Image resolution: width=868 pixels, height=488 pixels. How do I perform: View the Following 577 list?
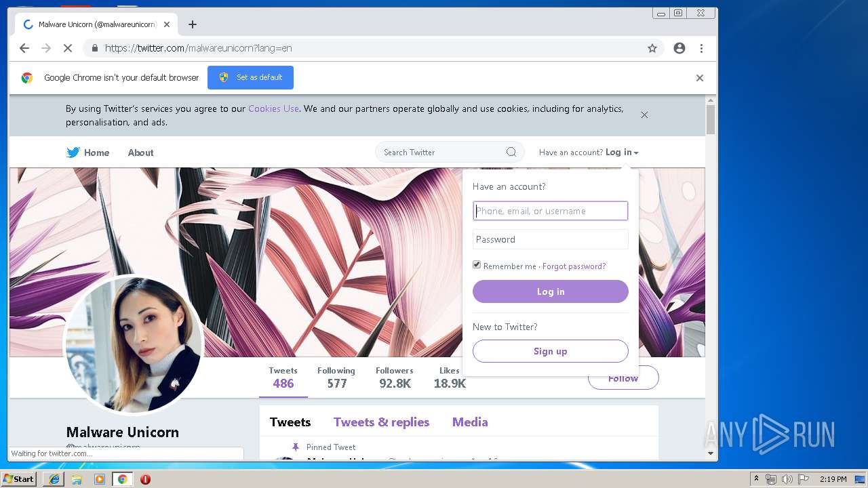[x=336, y=378]
